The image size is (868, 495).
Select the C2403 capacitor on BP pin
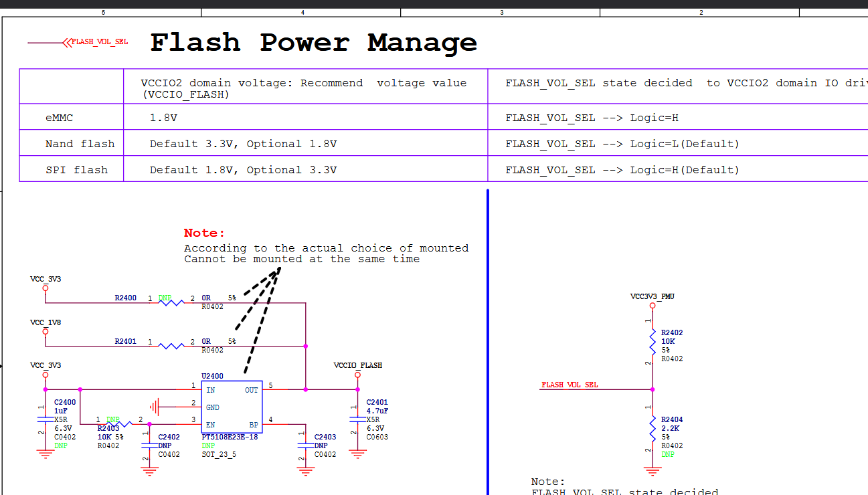click(x=306, y=445)
